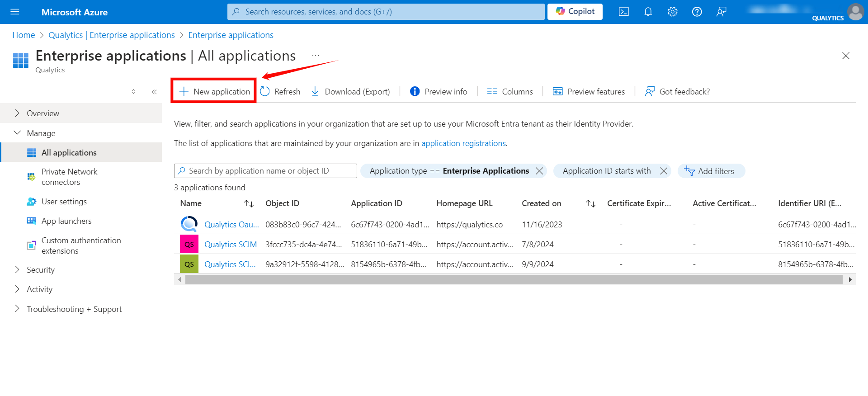Open the notifications bell
Viewport: 868px width, 396px height.
pyautogui.click(x=648, y=12)
